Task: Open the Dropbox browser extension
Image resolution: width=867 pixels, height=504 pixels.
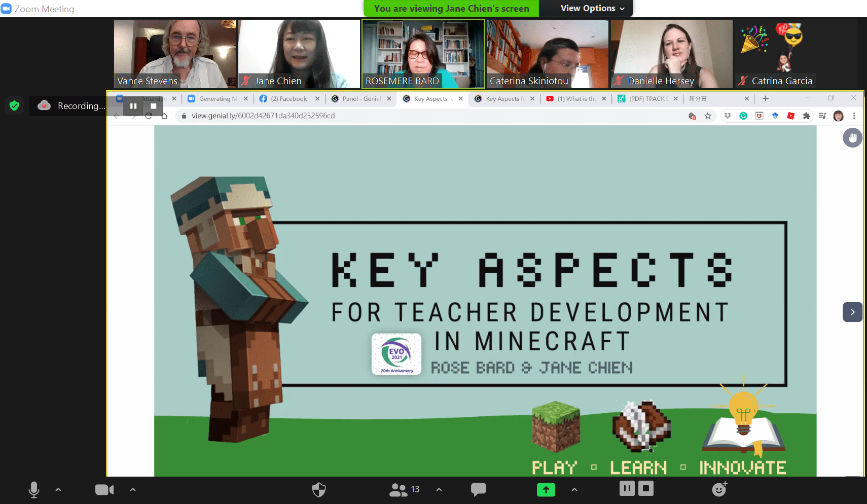Action: 728,116
